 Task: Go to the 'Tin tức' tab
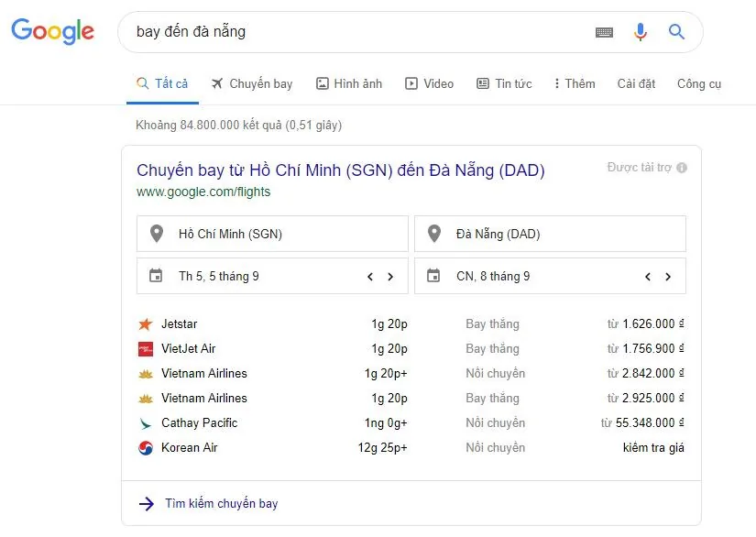[504, 84]
